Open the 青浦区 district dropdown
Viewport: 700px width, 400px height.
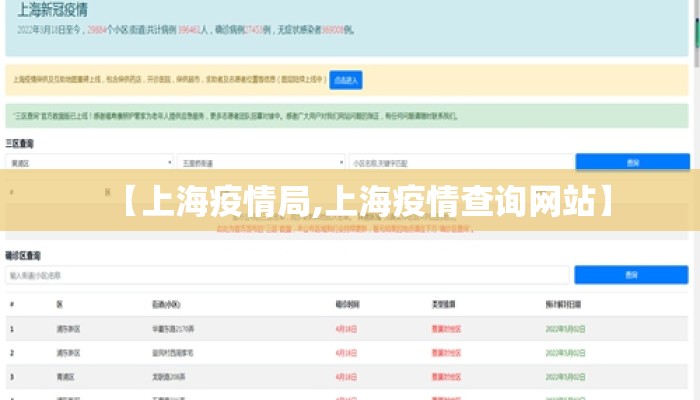click(x=90, y=161)
